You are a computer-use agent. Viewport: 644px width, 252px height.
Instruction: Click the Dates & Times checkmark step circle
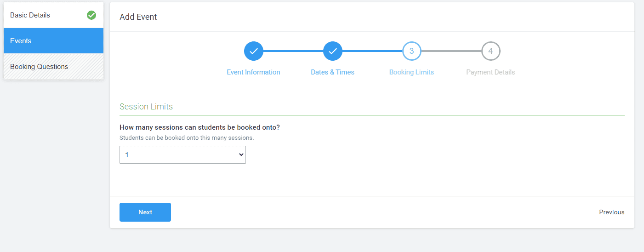[x=332, y=51]
